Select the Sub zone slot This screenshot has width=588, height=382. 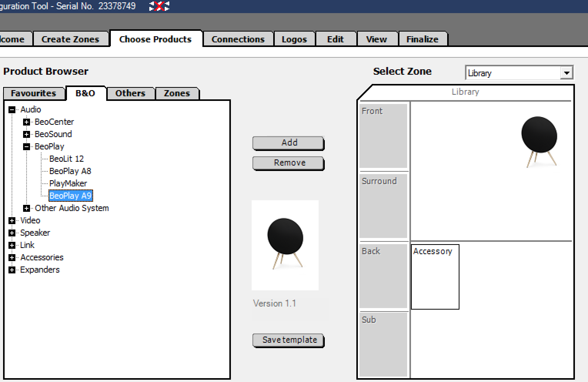[x=383, y=344]
